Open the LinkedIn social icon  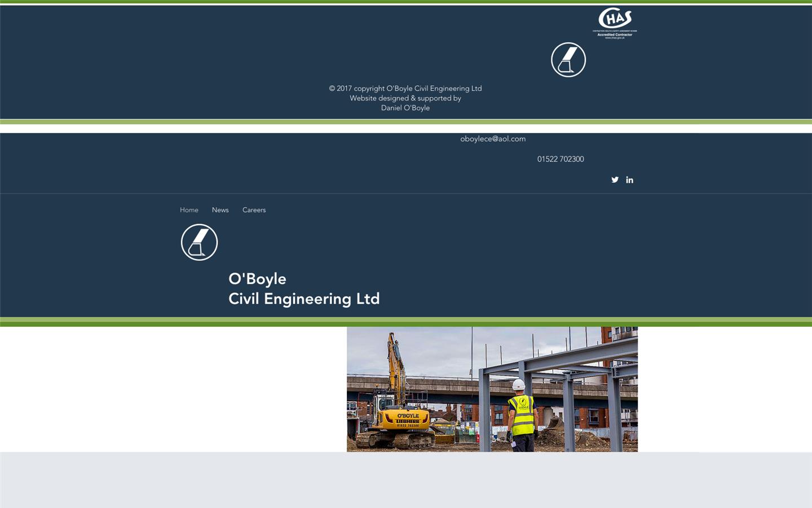[630, 179]
